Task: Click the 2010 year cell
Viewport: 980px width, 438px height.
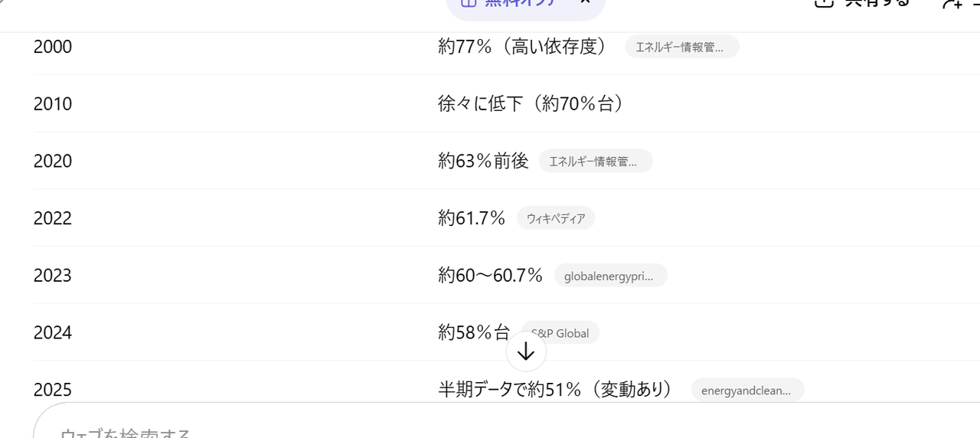Action: (53, 104)
